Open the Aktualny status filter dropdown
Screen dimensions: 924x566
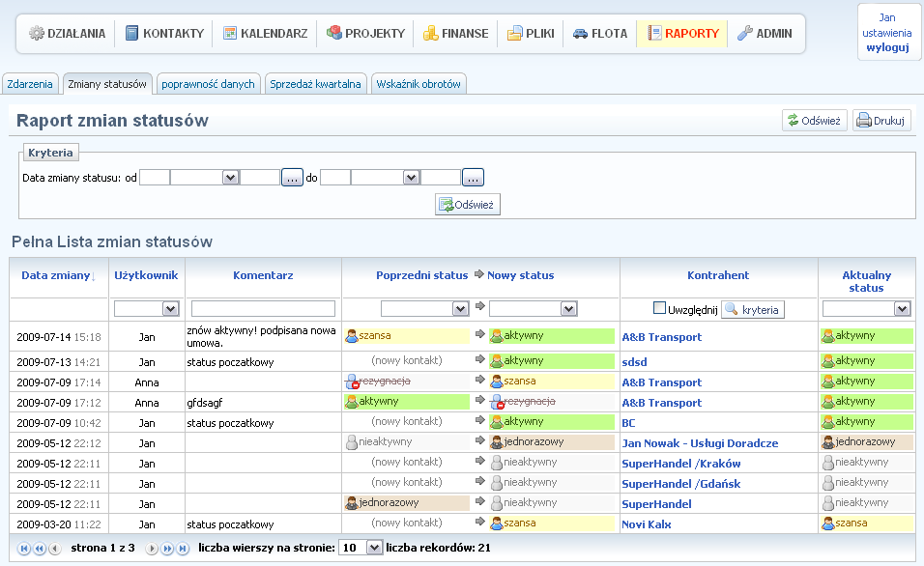coord(866,309)
